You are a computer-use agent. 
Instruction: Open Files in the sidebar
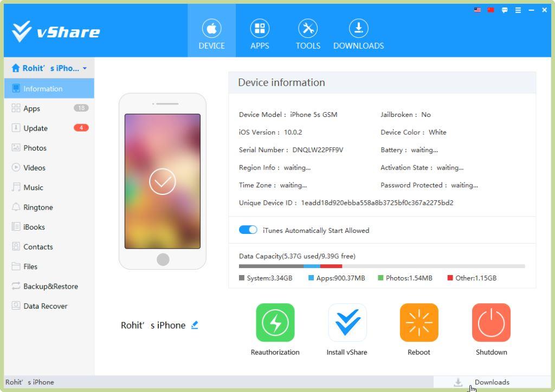(x=49, y=266)
